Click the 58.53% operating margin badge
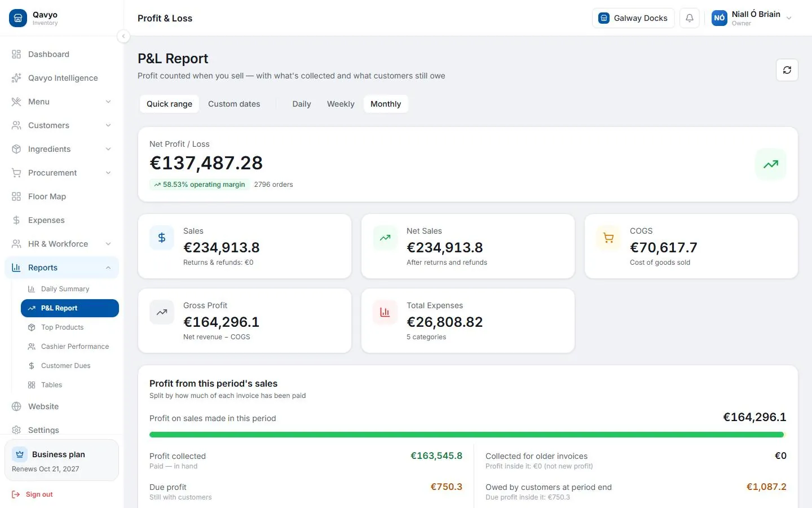This screenshot has width=812, height=508. tap(200, 185)
